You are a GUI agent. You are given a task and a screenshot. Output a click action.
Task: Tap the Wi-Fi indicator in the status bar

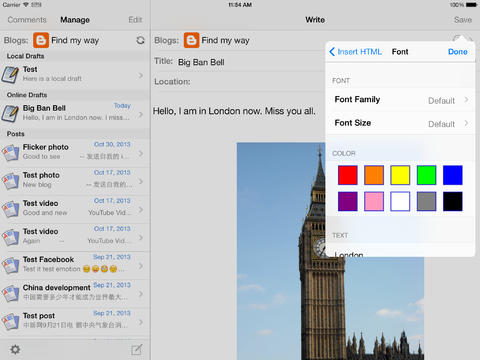point(26,5)
